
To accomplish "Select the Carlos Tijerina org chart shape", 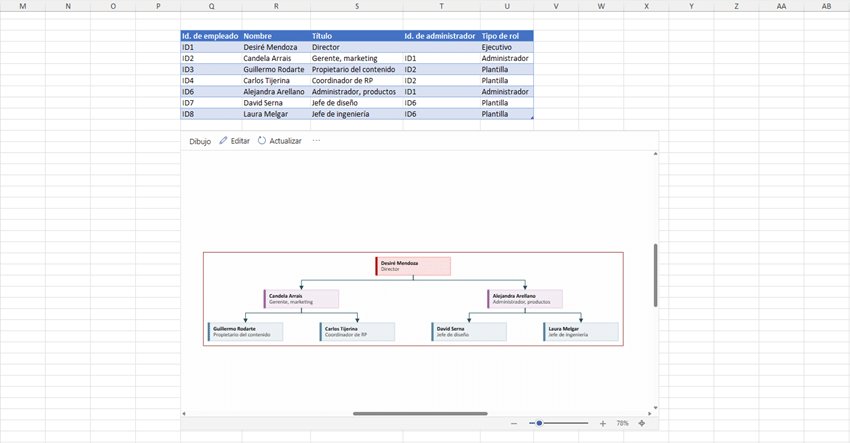I will coord(357,332).
